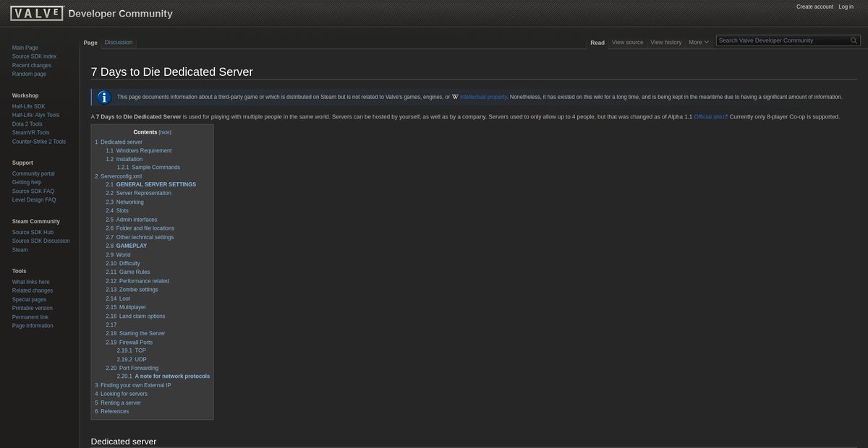Open Page information link
This screenshot has height=448, width=868.
tap(33, 325)
